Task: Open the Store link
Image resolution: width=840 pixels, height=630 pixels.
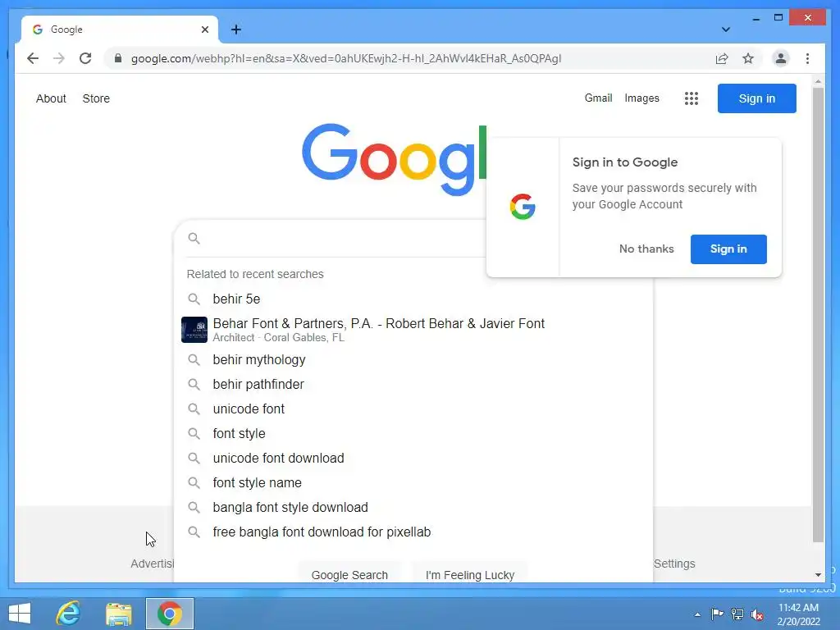Action: [x=96, y=98]
